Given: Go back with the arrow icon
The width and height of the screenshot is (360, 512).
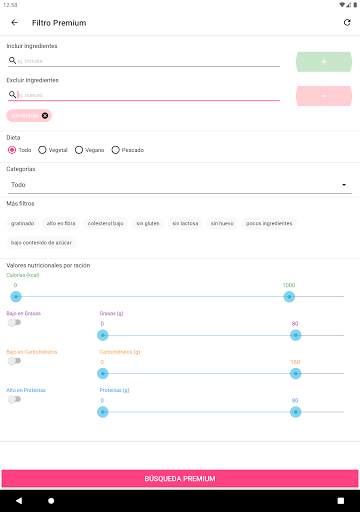Looking at the screenshot, I should 15,23.
